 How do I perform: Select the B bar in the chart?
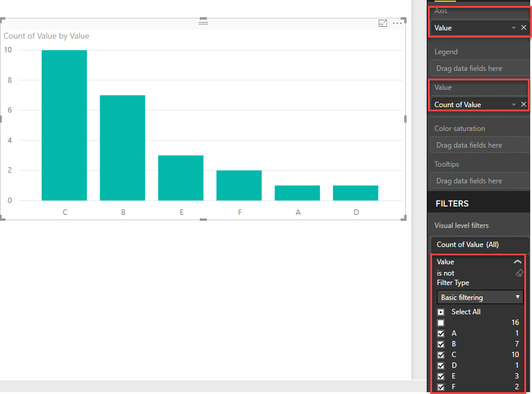click(x=122, y=148)
